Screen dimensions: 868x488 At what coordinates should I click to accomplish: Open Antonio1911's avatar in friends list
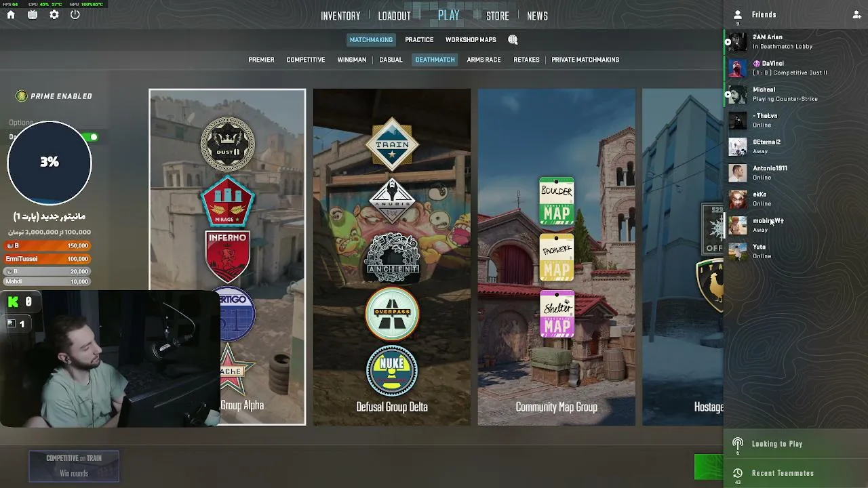(x=738, y=173)
